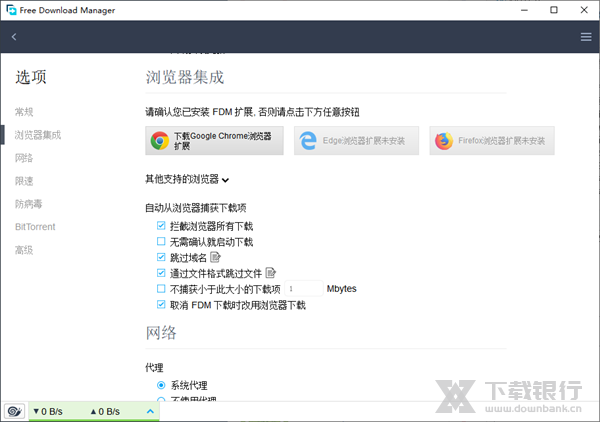Enable 无需确认就启动下载 checkbox
The width and height of the screenshot is (600, 422).
(161, 241)
